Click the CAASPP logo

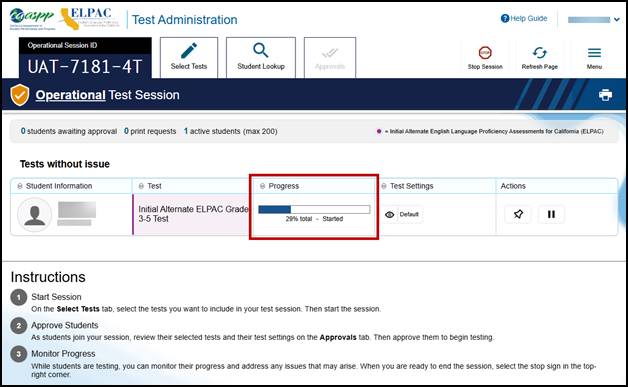pyautogui.click(x=32, y=18)
